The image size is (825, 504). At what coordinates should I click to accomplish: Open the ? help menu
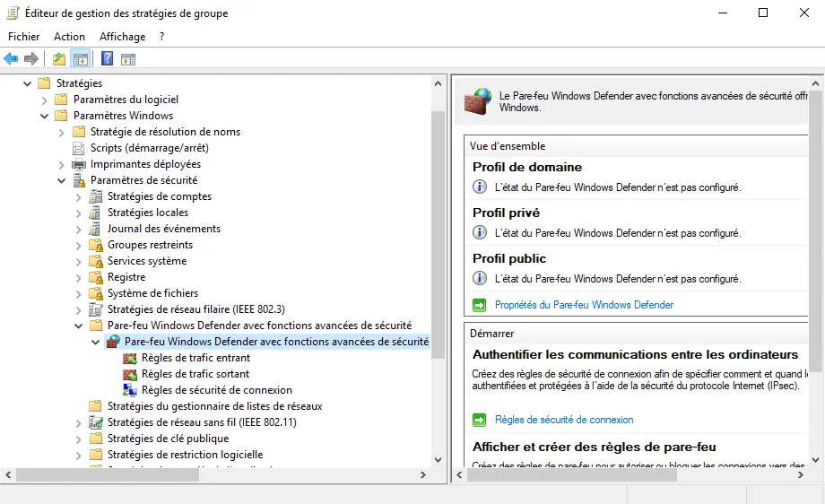(162, 36)
